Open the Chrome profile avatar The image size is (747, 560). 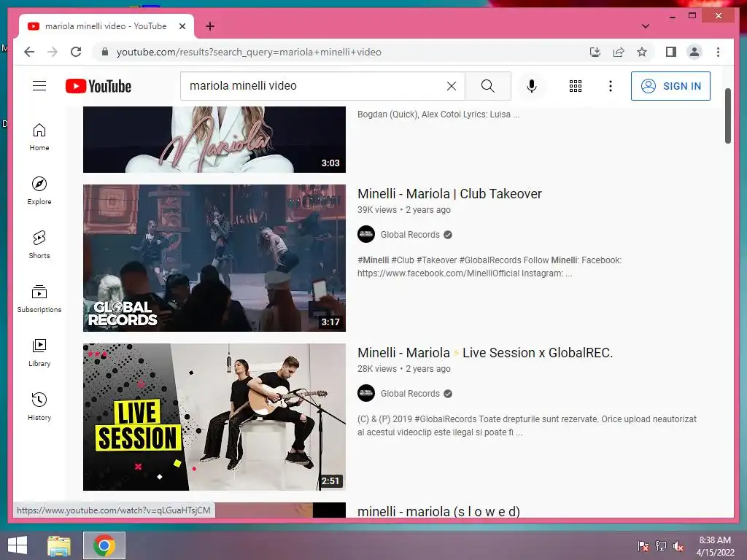pyautogui.click(x=694, y=52)
